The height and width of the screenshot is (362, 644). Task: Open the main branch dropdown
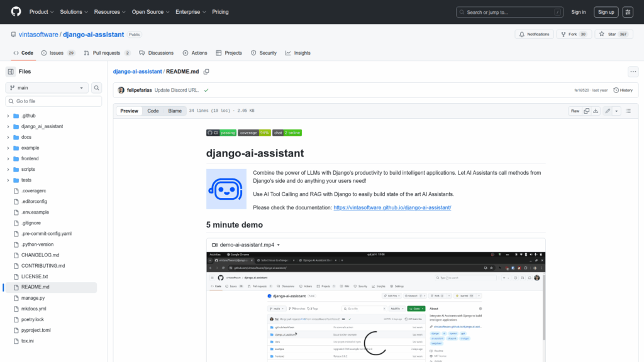pos(47,88)
